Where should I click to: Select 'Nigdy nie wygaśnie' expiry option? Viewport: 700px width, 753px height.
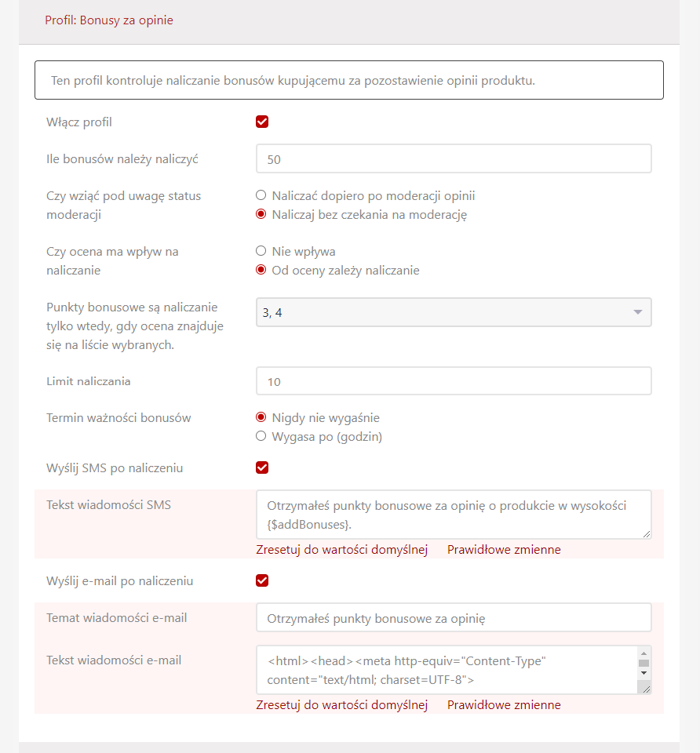coord(261,417)
